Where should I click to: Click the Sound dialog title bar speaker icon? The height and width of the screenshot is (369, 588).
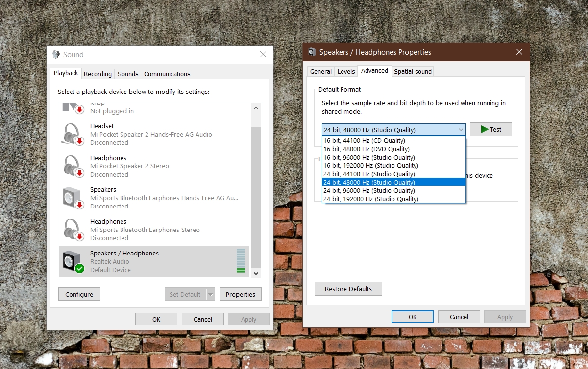click(57, 55)
